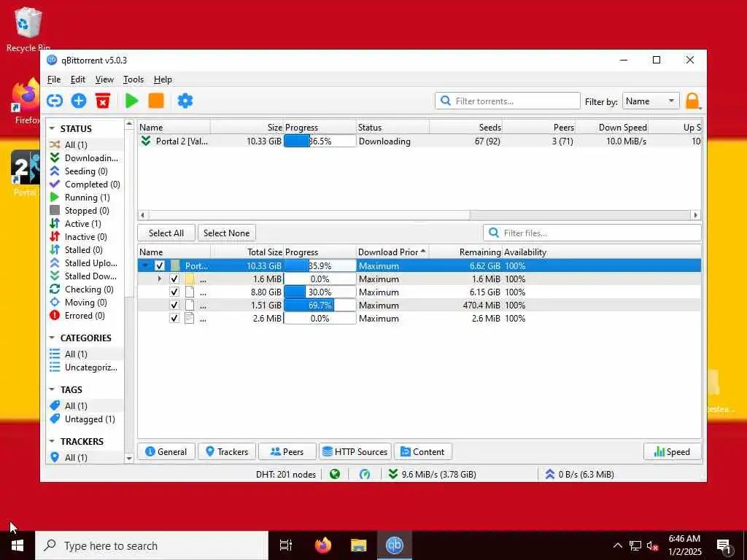Click sidebar scroll down arrow
The width and height of the screenshot is (747, 560).
(129, 458)
